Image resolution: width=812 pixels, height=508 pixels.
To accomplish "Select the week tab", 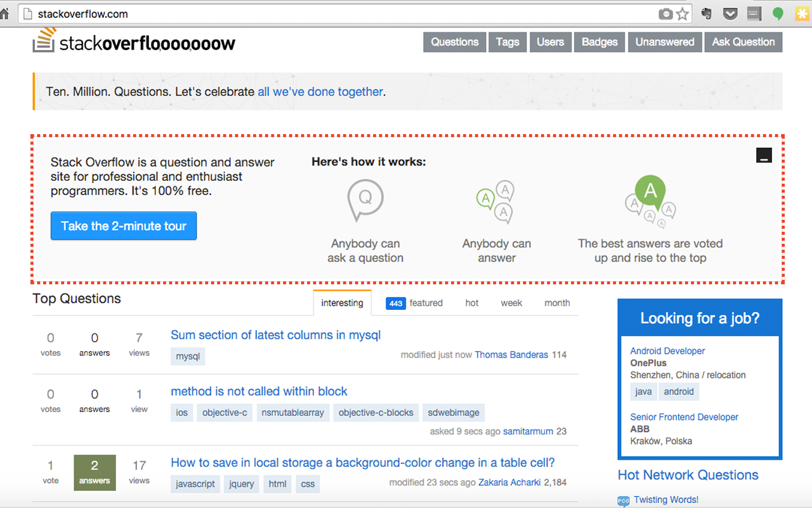I will point(511,303).
